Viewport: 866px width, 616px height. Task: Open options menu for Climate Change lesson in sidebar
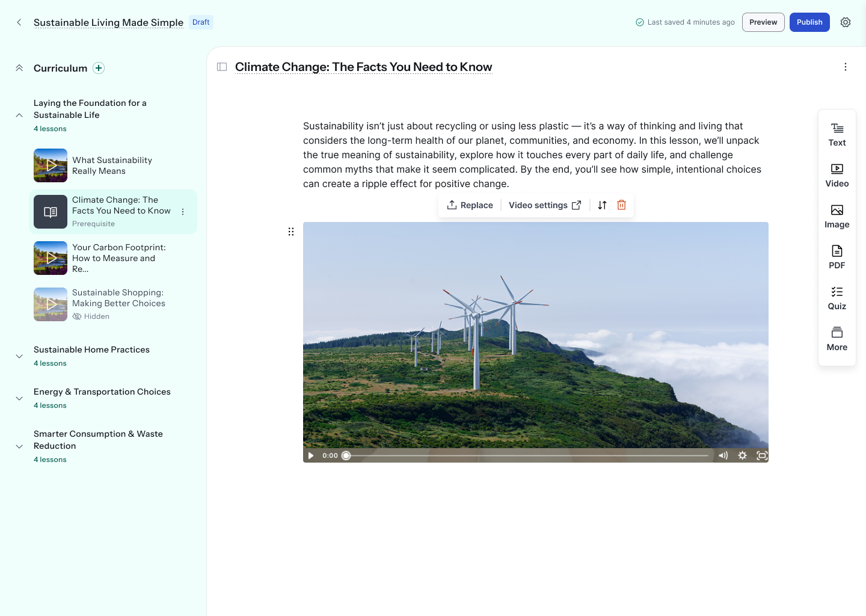coord(183,212)
